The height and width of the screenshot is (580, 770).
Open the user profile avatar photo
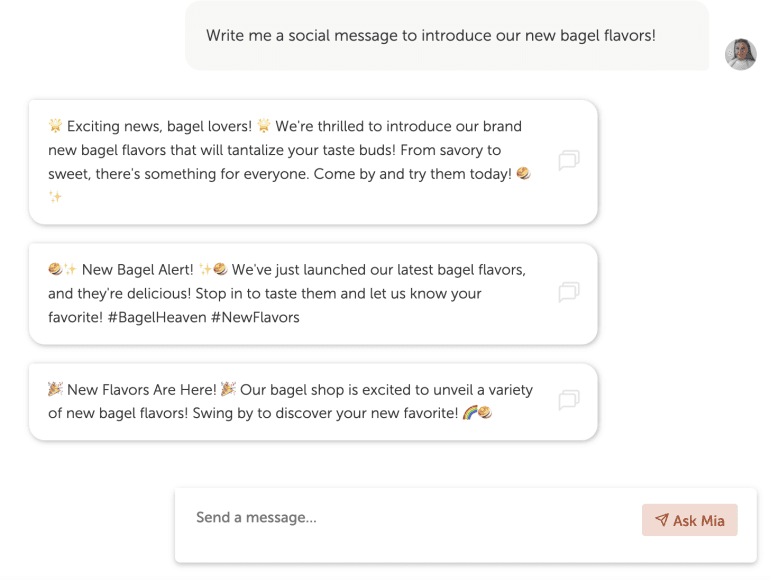point(740,54)
